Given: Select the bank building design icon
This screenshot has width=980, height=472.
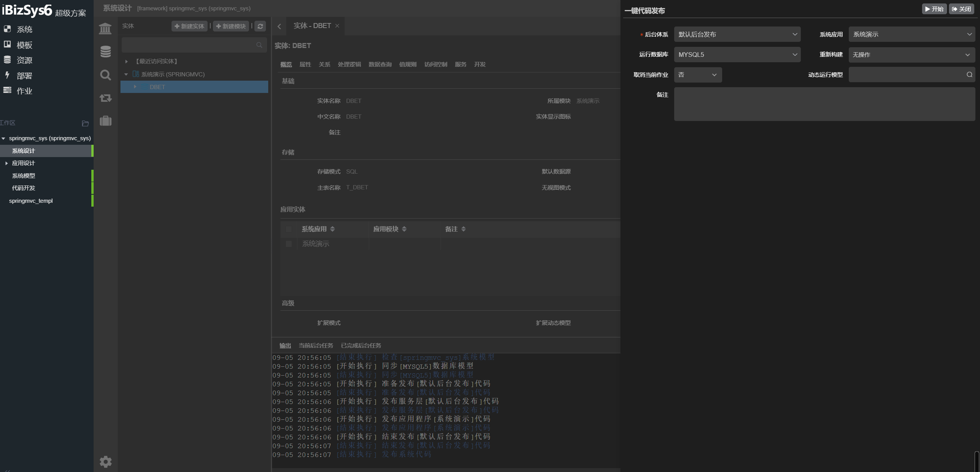Looking at the screenshot, I should pyautogui.click(x=105, y=28).
